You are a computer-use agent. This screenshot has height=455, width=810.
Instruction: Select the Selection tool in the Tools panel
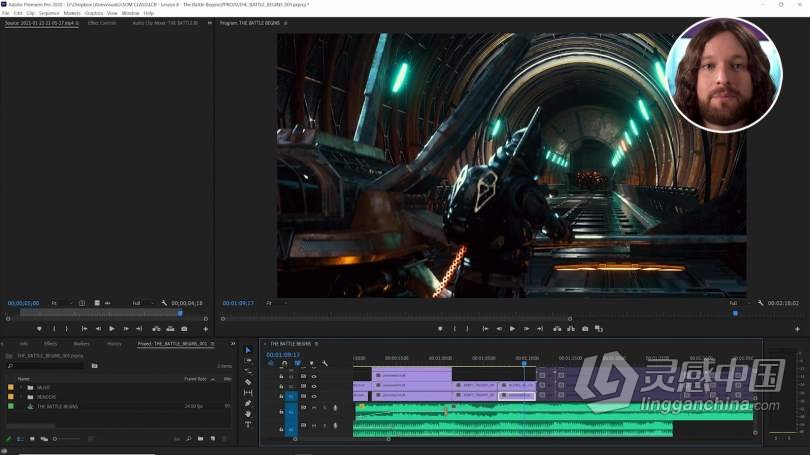pyautogui.click(x=248, y=350)
